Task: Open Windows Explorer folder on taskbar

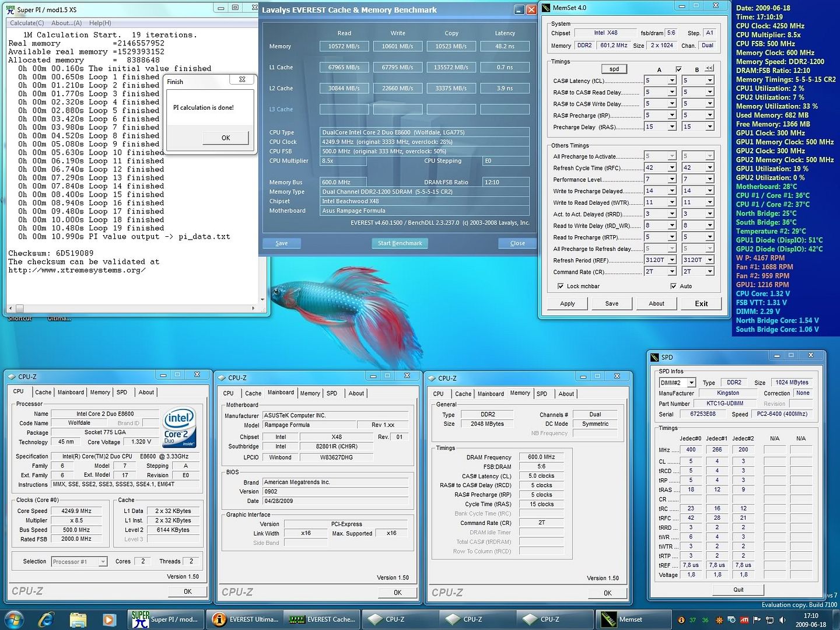Action: click(78, 619)
